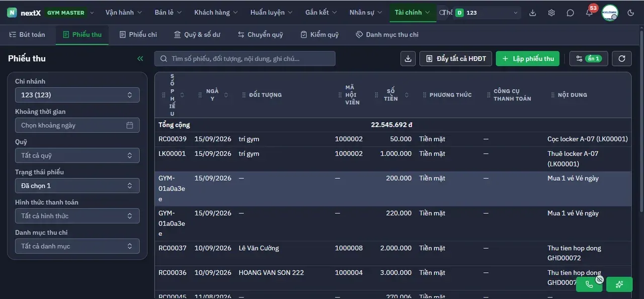
Task: Open the Nhân sự menu
Action: (365, 13)
